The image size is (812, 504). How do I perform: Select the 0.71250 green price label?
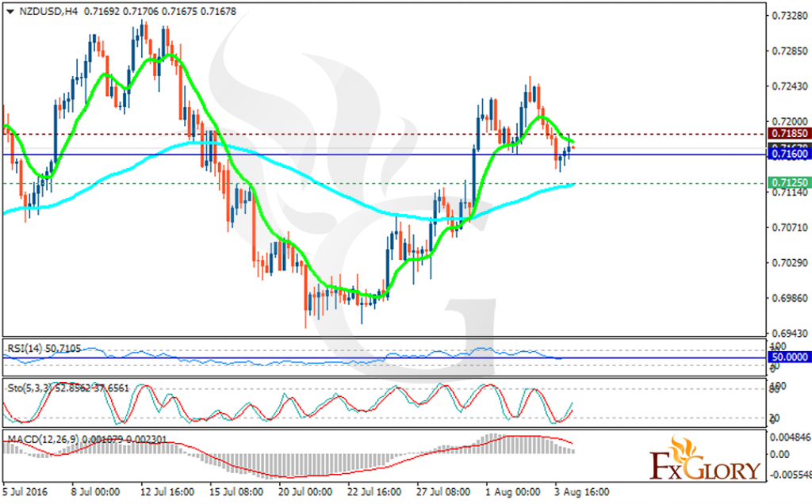pos(790,182)
